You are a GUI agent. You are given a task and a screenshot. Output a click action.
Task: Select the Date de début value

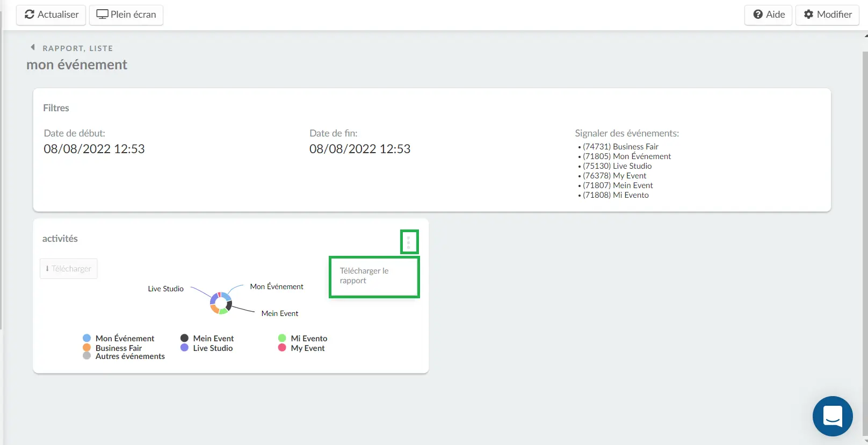94,149
